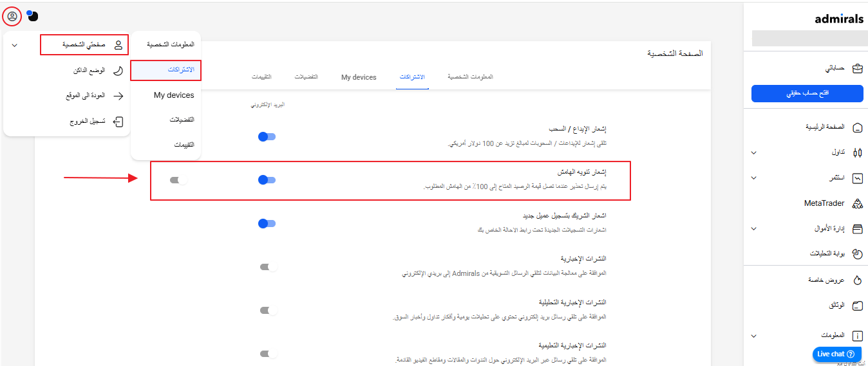
Task: Click the arrow icon for العودة إلى الموقع
Action: coord(118,96)
